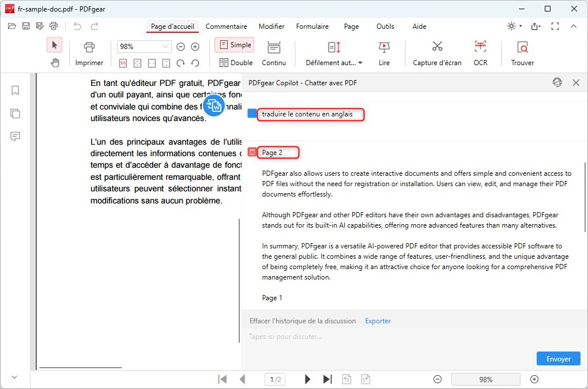Screen dimensions: 588x389
Task: Rotate page clockwise
Action: tap(180, 63)
